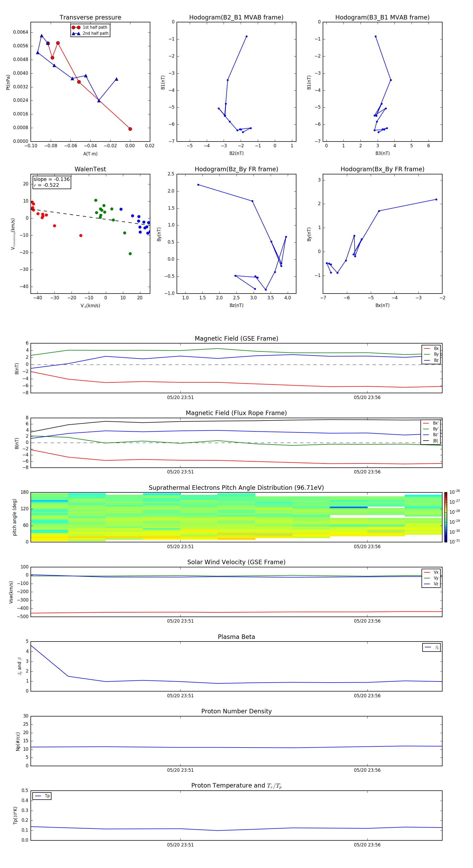Click the '180' tick on pitch angle axis
The width and height of the screenshot is (473, 868).
tap(25, 492)
